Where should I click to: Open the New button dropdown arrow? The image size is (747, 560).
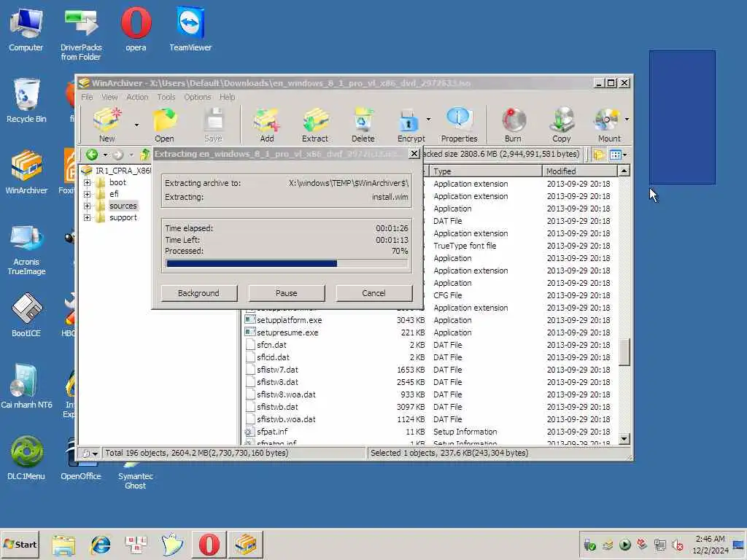136,125
